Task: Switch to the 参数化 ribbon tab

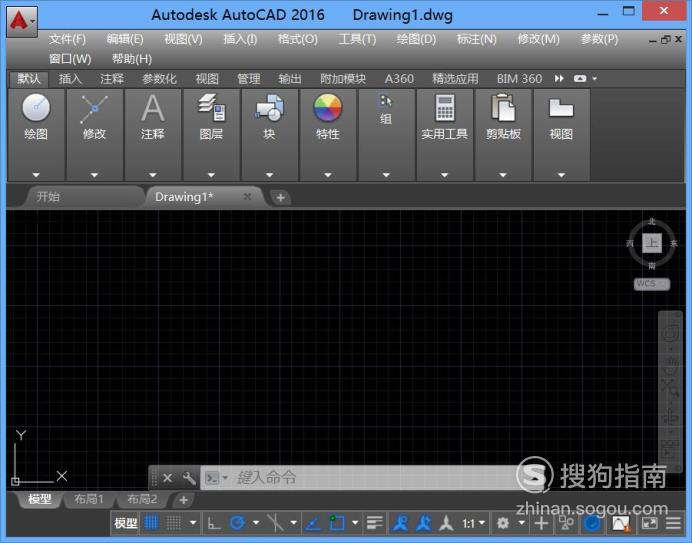Action: [159, 79]
